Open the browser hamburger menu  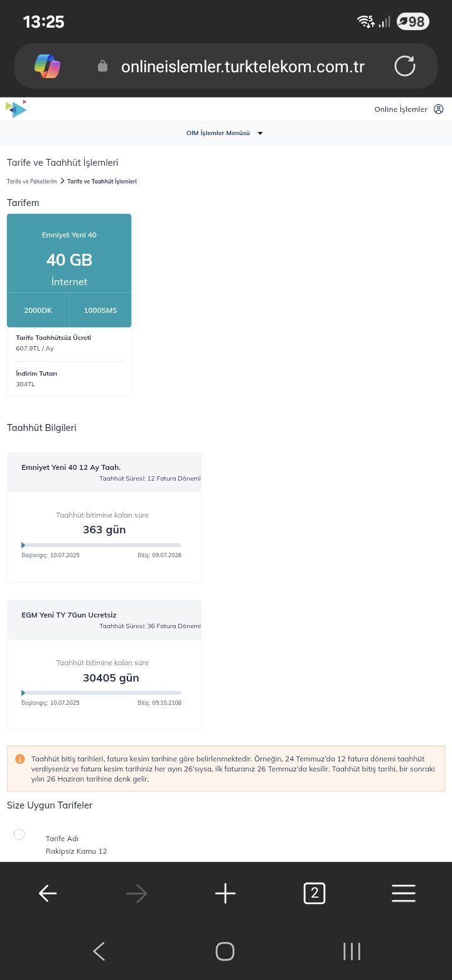(x=404, y=893)
